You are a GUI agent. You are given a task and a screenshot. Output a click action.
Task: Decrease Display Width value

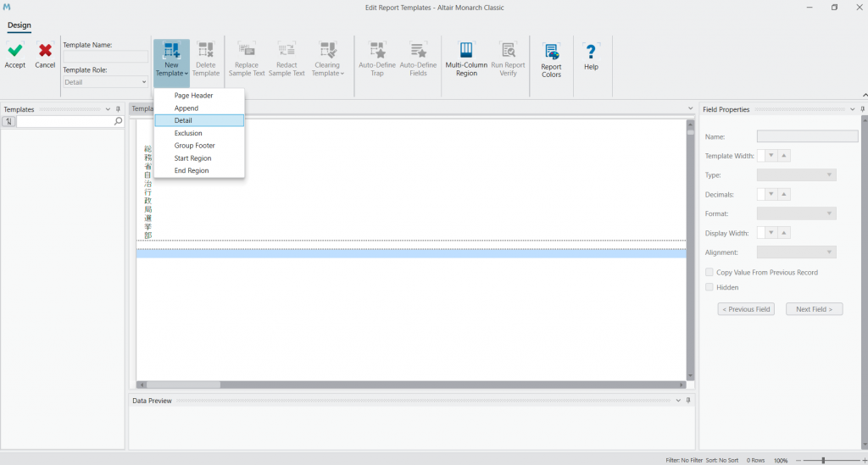pos(771,233)
